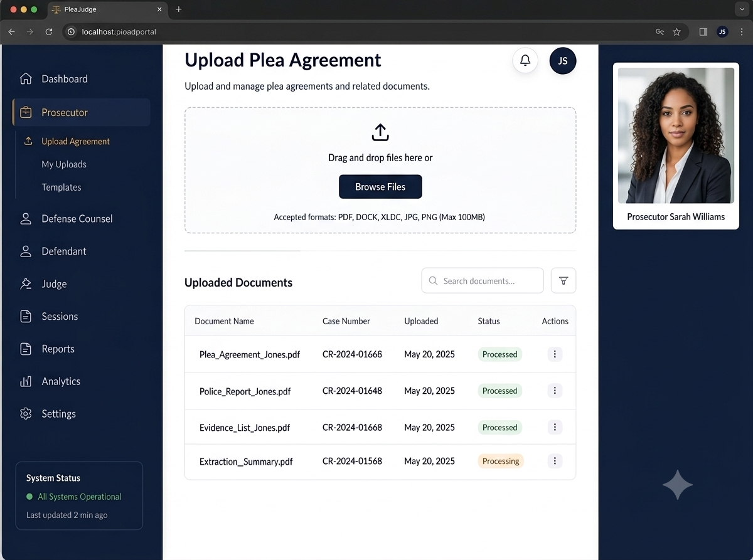Click file name Plea_Agreement_Jones.pdf

click(250, 354)
